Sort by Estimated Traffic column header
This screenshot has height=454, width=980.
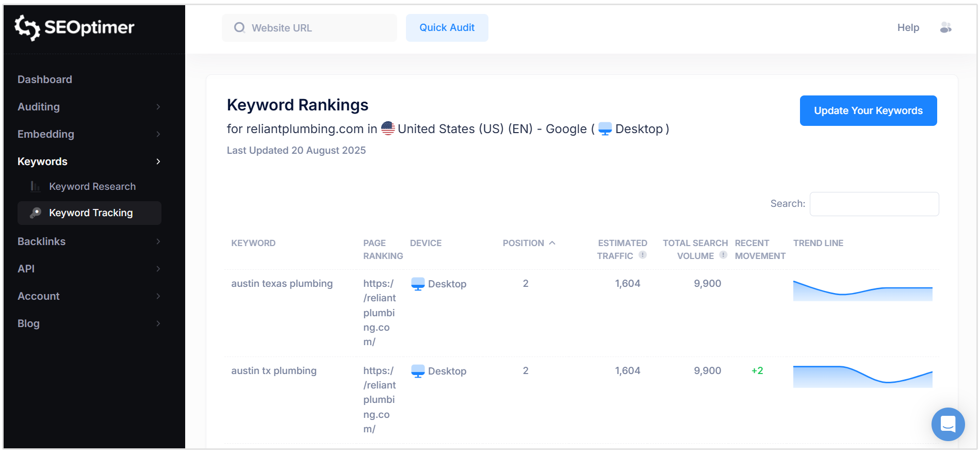[x=622, y=249]
